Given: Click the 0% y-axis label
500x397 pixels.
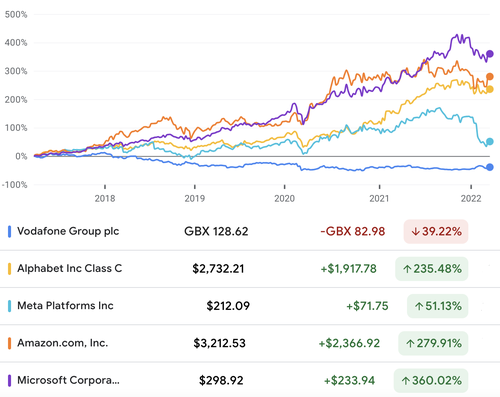Looking at the screenshot, I should tap(21, 156).
